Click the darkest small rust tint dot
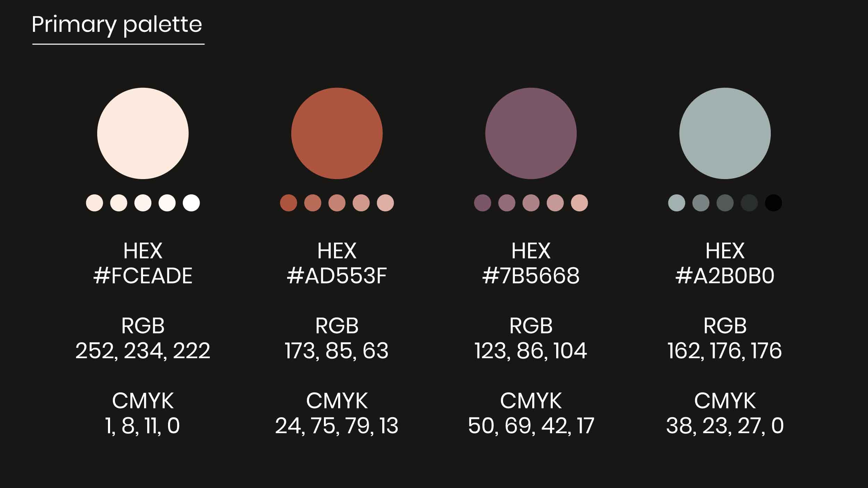868x488 pixels. point(289,203)
